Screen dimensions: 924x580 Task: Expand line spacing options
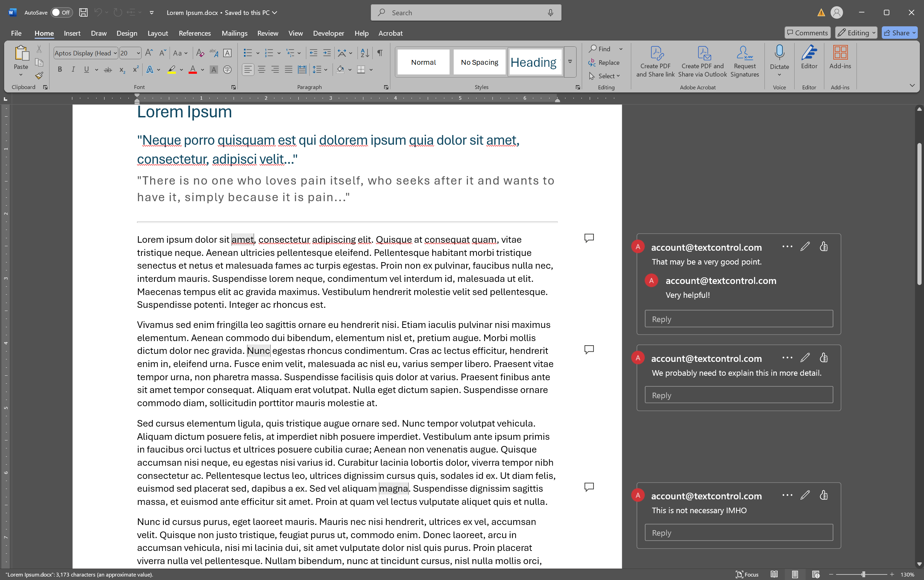pos(320,70)
